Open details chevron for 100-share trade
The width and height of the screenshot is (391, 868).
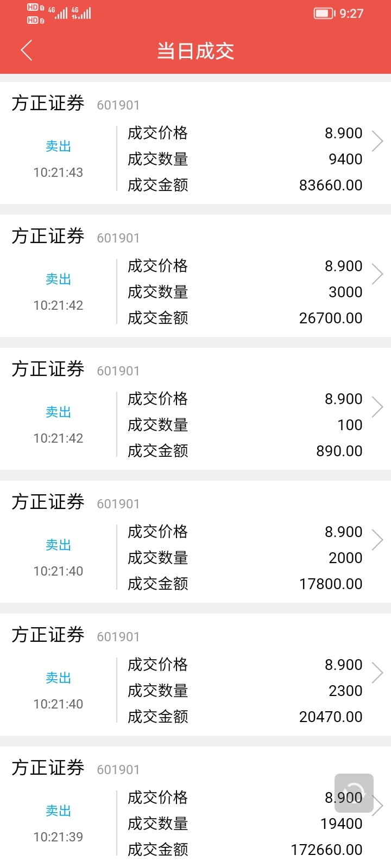click(377, 407)
